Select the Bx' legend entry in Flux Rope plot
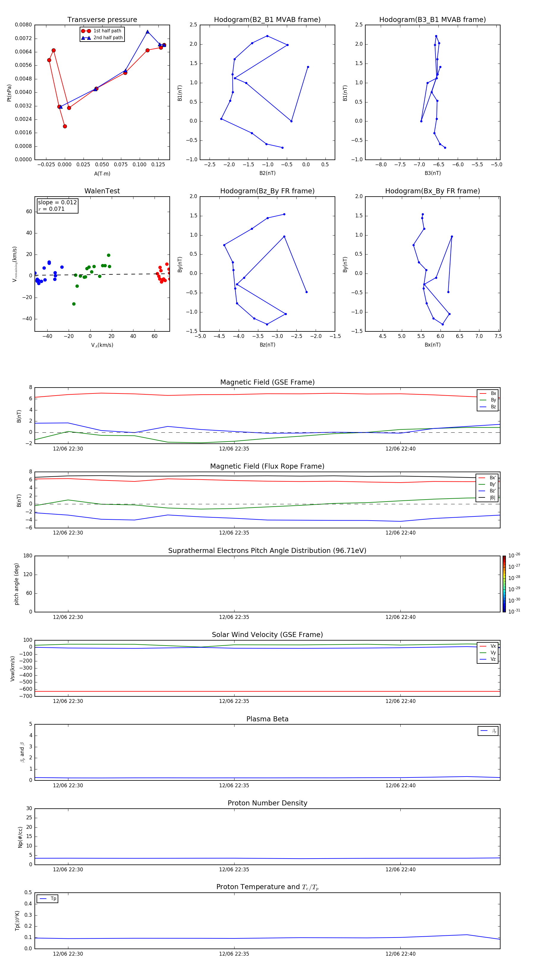535x980 pixels. tap(487, 478)
